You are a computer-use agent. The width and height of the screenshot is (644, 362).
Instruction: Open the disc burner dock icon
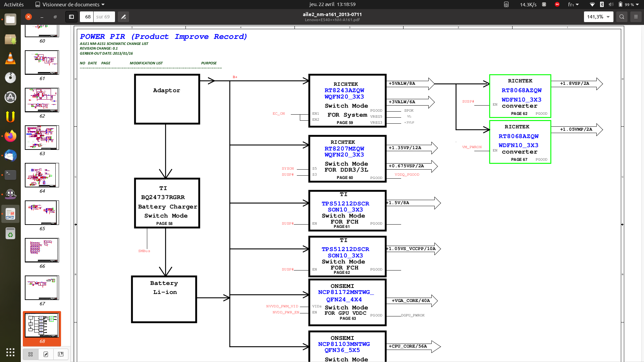(x=10, y=78)
